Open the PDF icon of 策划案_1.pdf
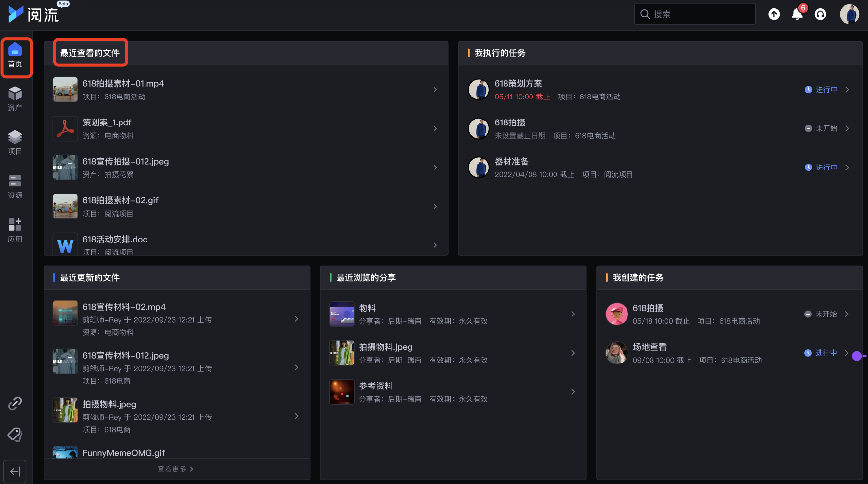Viewport: 868px width, 484px height. [66, 128]
